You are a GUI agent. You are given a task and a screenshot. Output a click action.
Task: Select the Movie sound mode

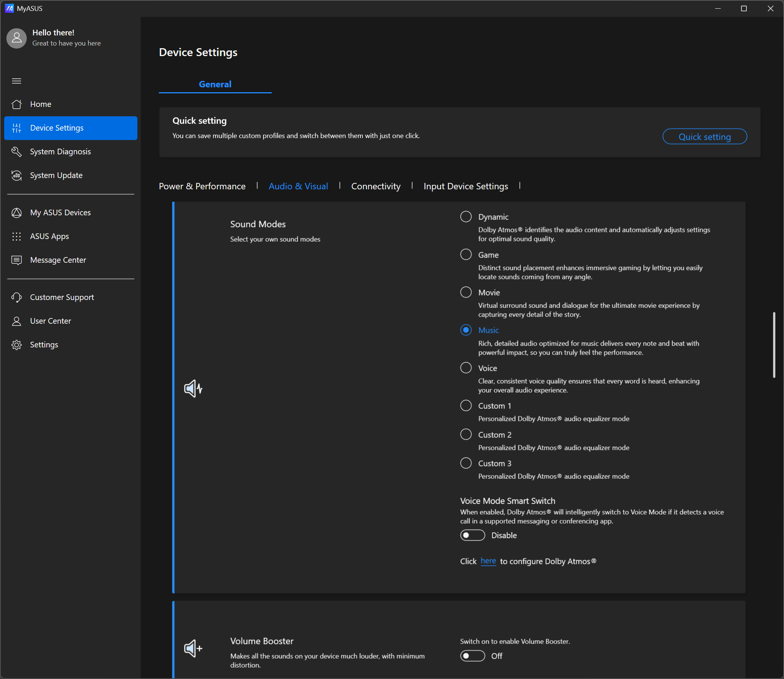pos(466,292)
